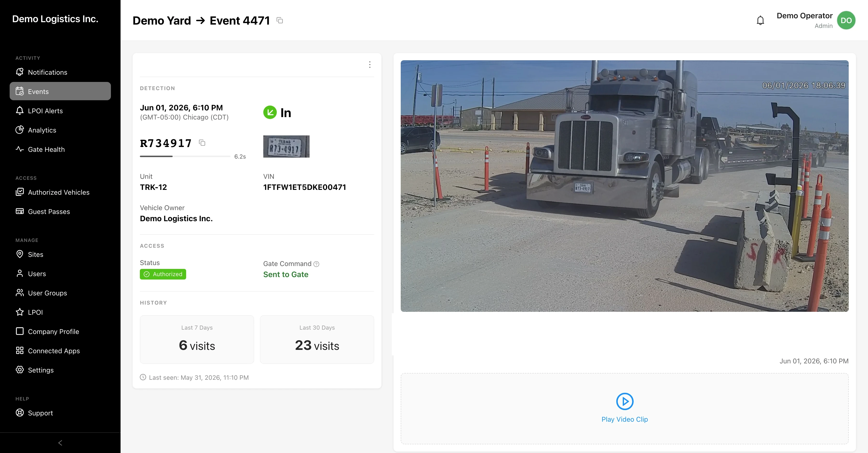Click the Analytics pie chart icon
Image resolution: width=868 pixels, height=453 pixels.
(20, 130)
